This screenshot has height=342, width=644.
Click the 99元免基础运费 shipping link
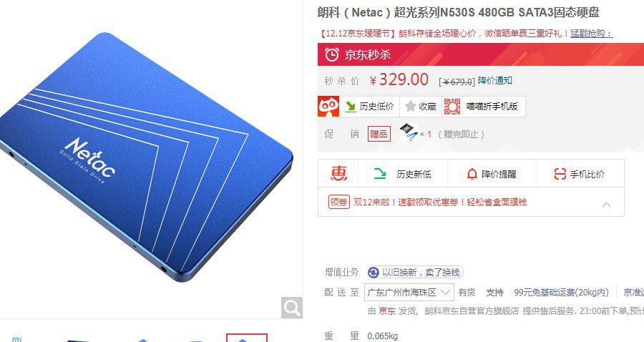(x=561, y=293)
